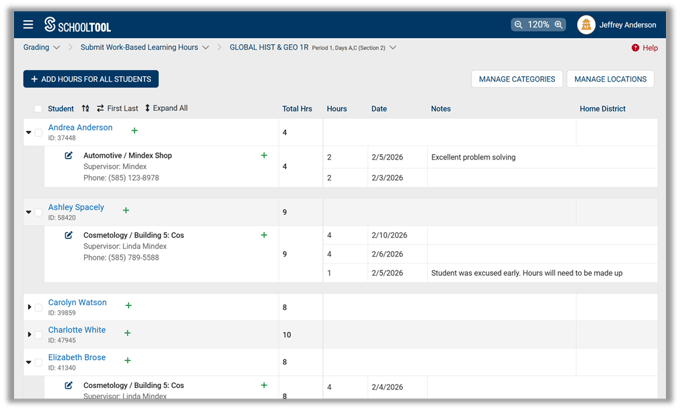The height and width of the screenshot is (410, 680).
Task: Add hours for Ashley Spacely using plus icon
Action: 126,210
